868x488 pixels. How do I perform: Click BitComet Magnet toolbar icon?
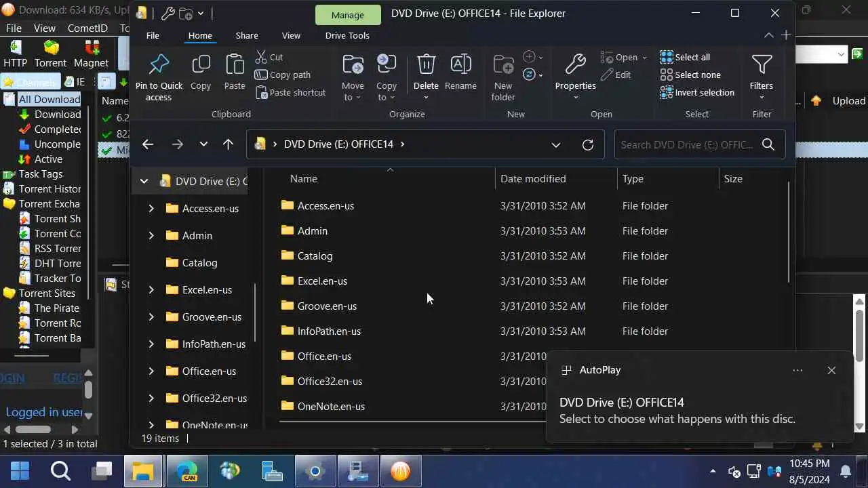pyautogui.click(x=92, y=54)
